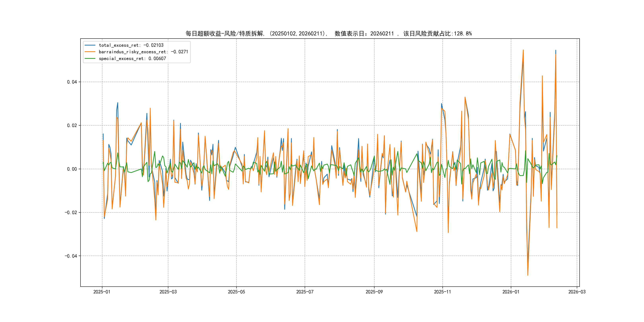Click the blue total_excess_ret legend line
The image size is (644, 322).
point(90,45)
